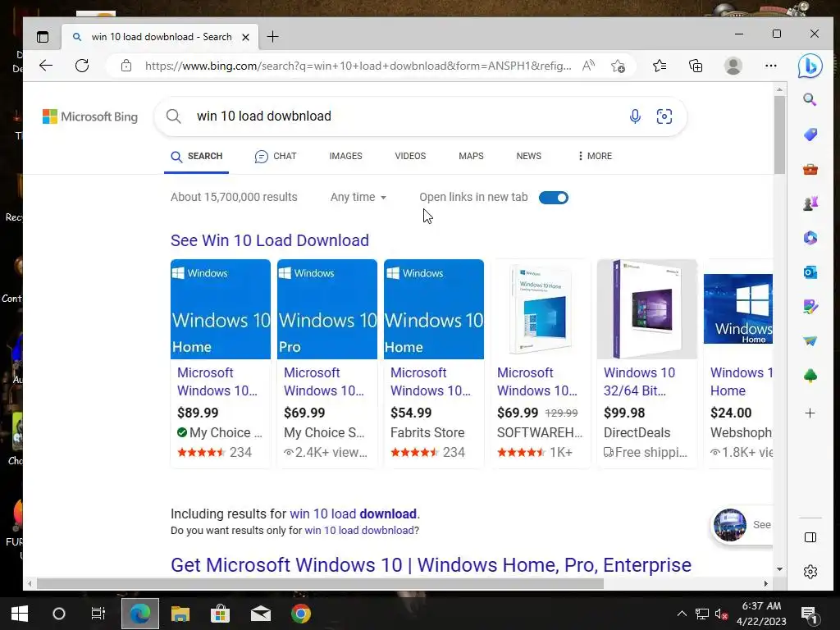Click the Microsoft Bing logo

click(90, 116)
